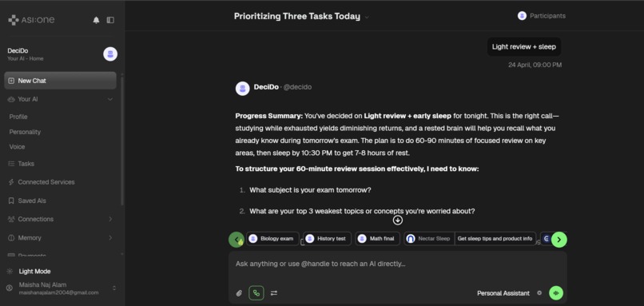Click the Tasks list icon
644x306 pixels.
tap(11, 164)
